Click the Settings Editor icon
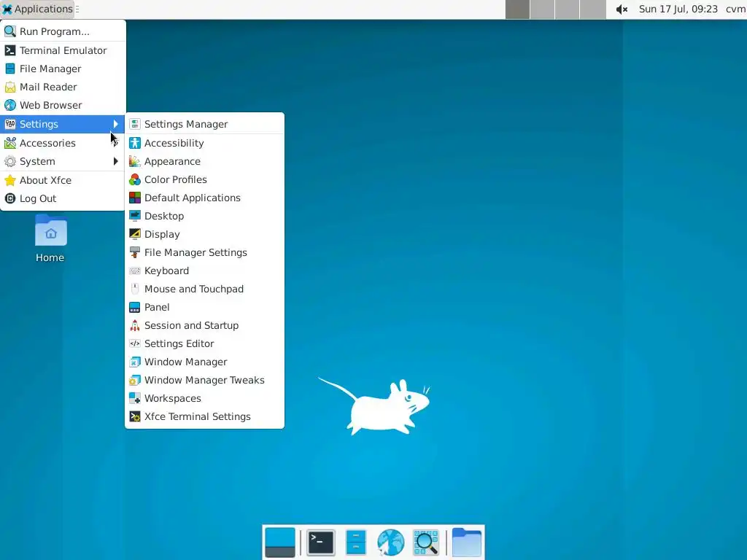Screen dimensions: 747x560 pyautogui.click(x=135, y=343)
